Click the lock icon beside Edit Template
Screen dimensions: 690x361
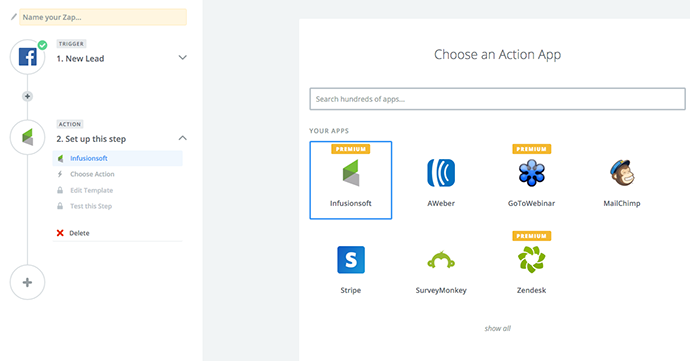[60, 190]
